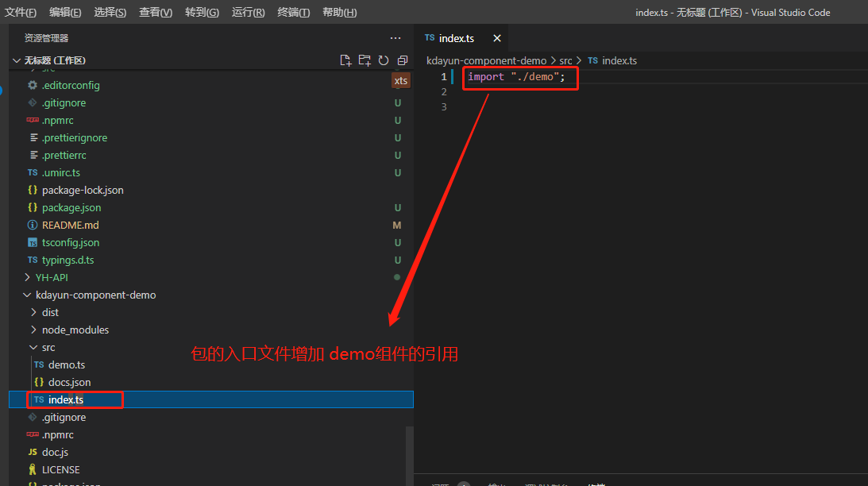Refresh the explorer file tree

[384, 60]
